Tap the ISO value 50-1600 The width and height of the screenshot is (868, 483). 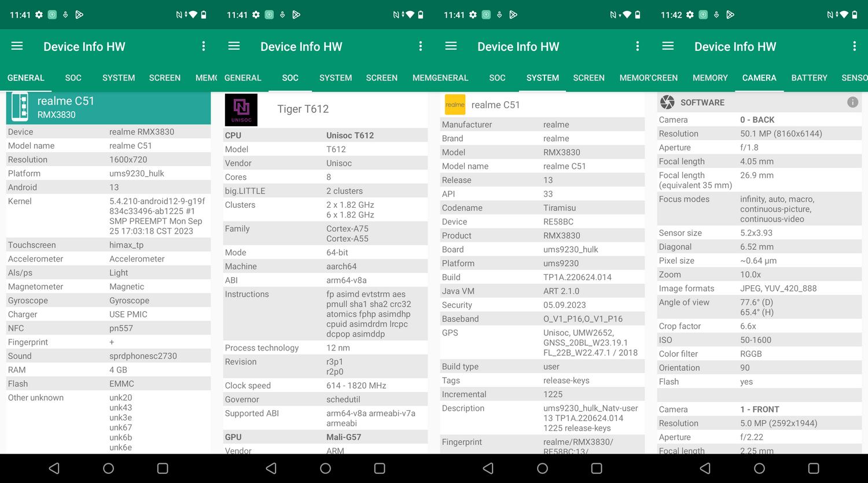[x=756, y=340]
